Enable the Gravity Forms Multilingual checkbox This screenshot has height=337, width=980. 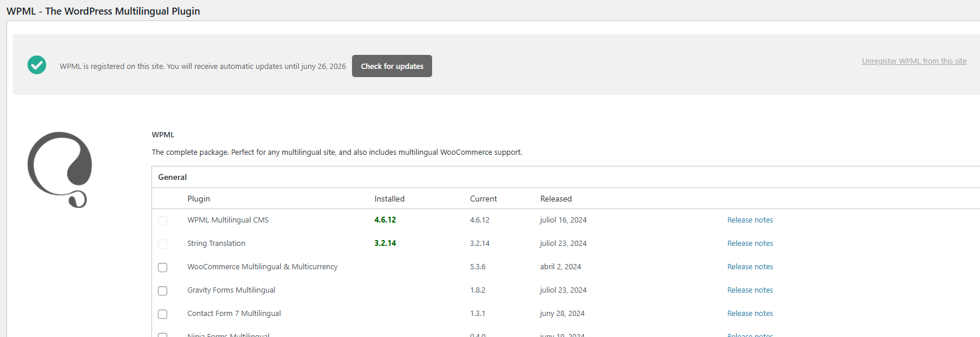pos(163,291)
